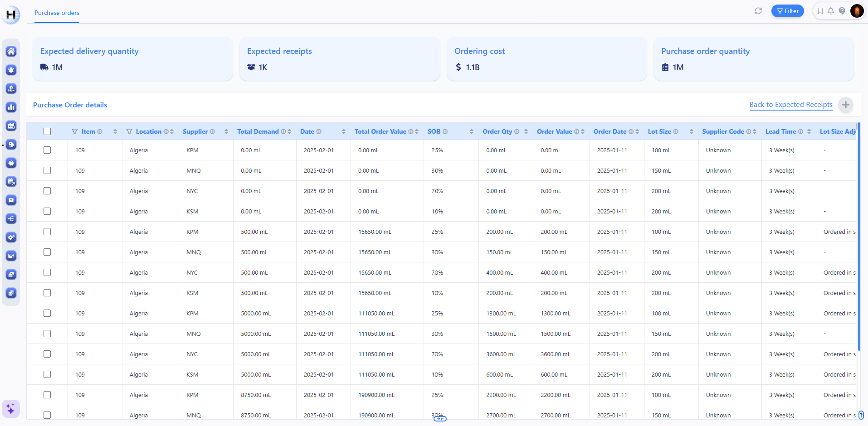Open the factory sidebar icon
This screenshot has width=868, height=426.
[11, 126]
